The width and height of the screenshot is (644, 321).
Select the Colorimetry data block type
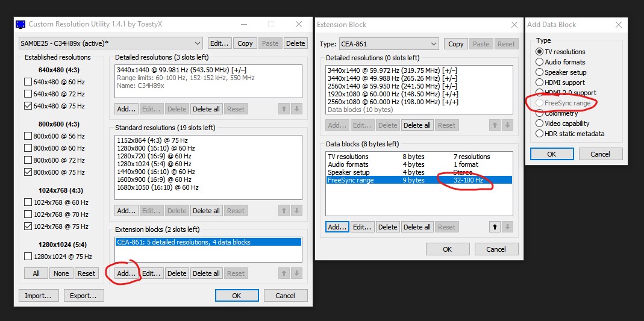(x=540, y=113)
